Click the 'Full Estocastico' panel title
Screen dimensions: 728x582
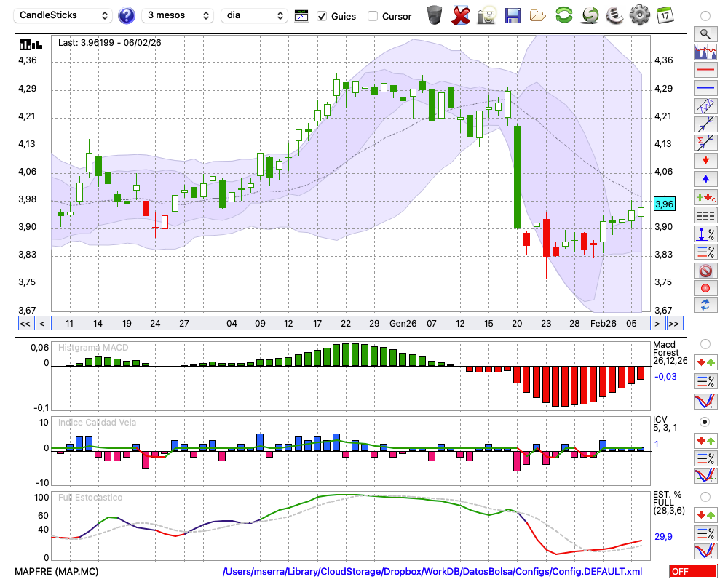[90, 498]
